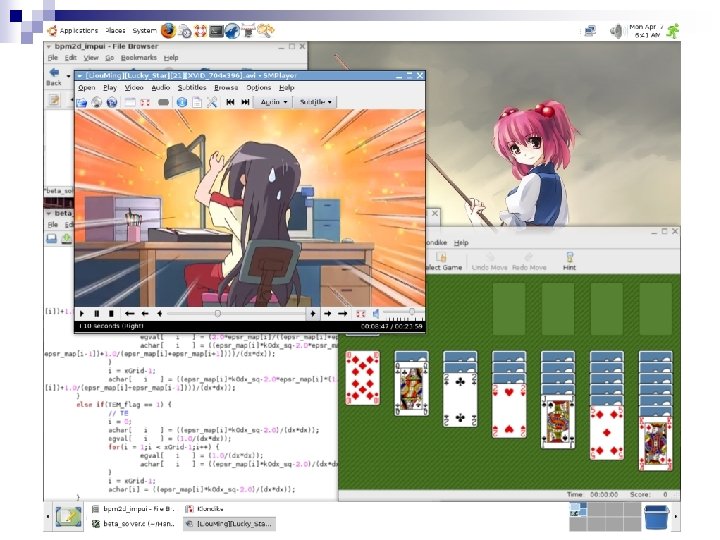Pause the video in SMPlayer
The image size is (720, 540).
[96, 314]
